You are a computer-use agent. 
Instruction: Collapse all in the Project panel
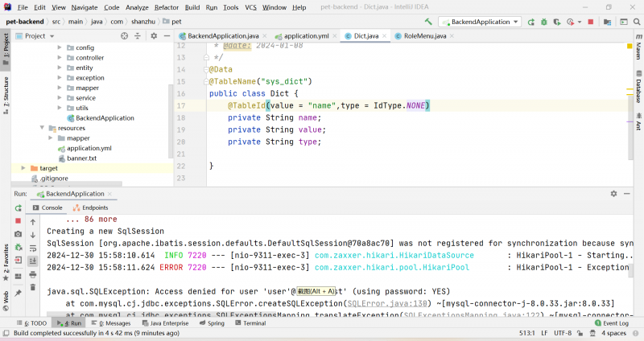[138, 36]
